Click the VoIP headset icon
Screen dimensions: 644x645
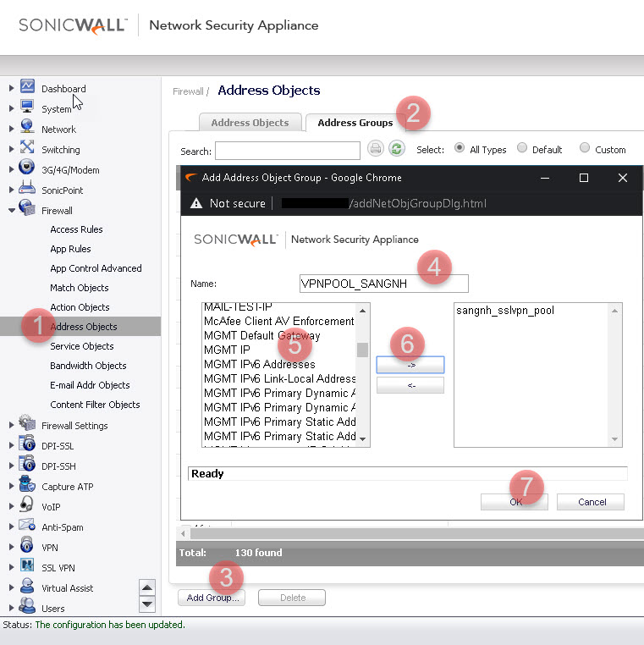click(27, 504)
